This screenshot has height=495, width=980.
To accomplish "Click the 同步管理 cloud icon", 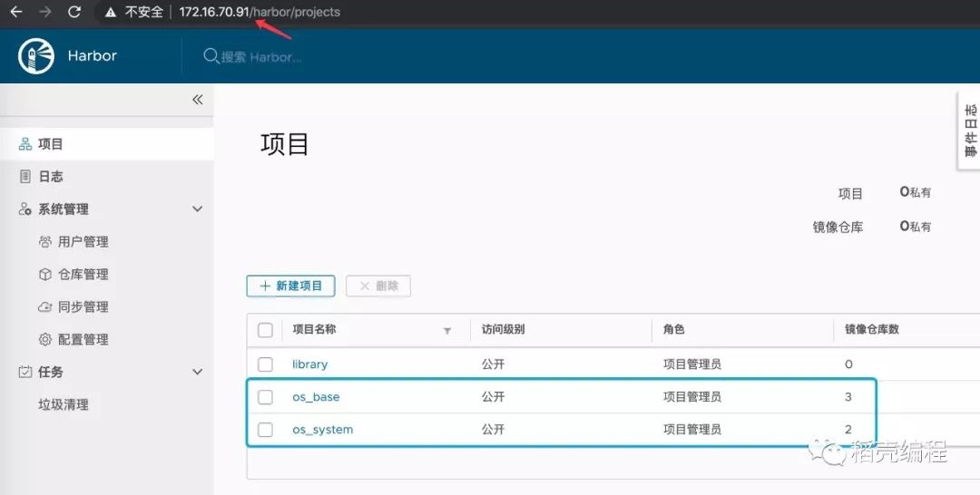I will (x=45, y=306).
